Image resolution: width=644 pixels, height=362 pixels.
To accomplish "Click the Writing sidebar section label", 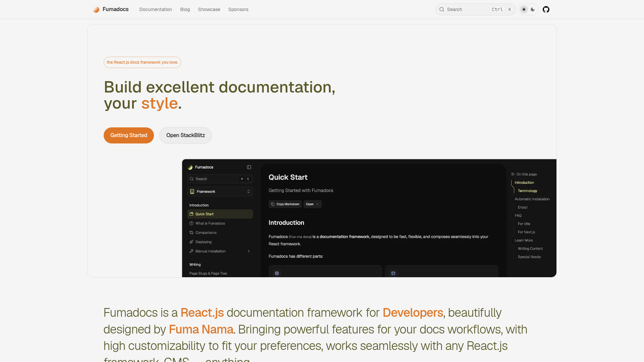I will 195,265.
